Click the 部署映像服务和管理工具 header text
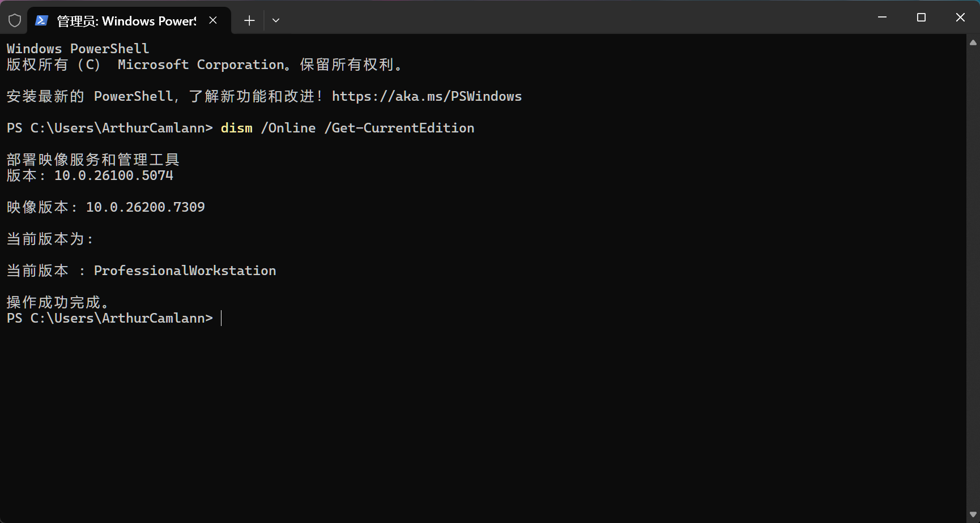980x523 pixels. [92, 159]
